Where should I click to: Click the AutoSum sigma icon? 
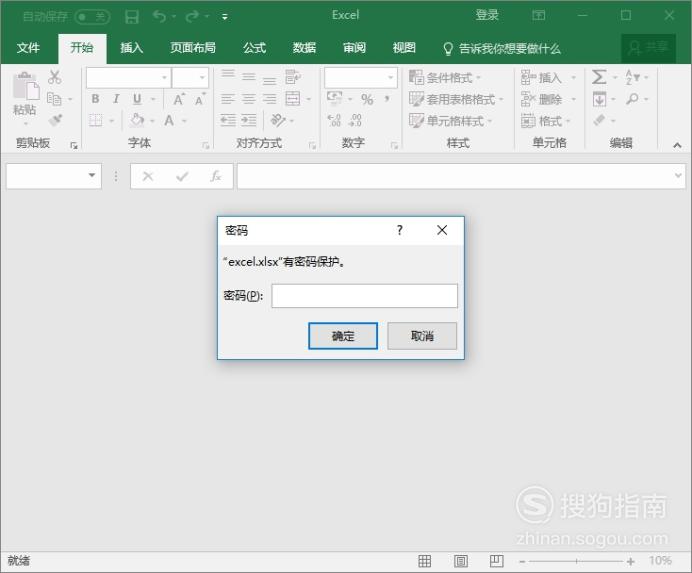click(x=599, y=77)
